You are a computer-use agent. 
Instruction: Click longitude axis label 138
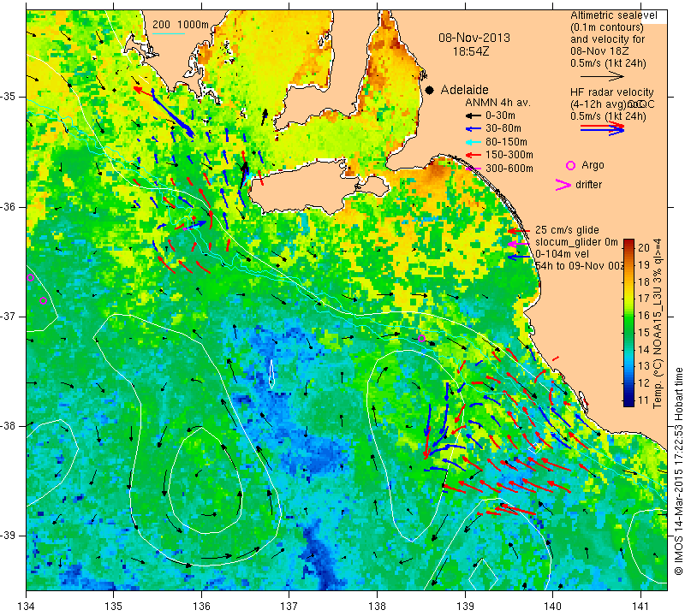(377, 607)
